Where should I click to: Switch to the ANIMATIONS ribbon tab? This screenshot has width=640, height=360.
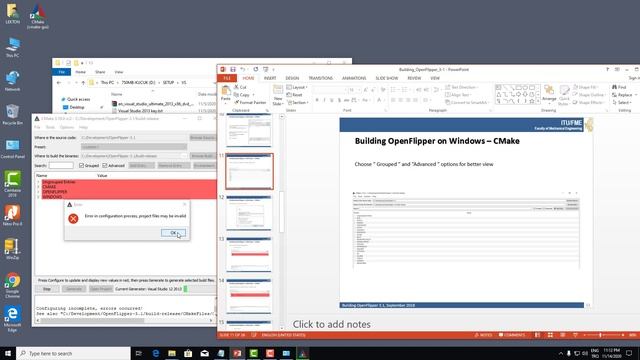(354, 78)
